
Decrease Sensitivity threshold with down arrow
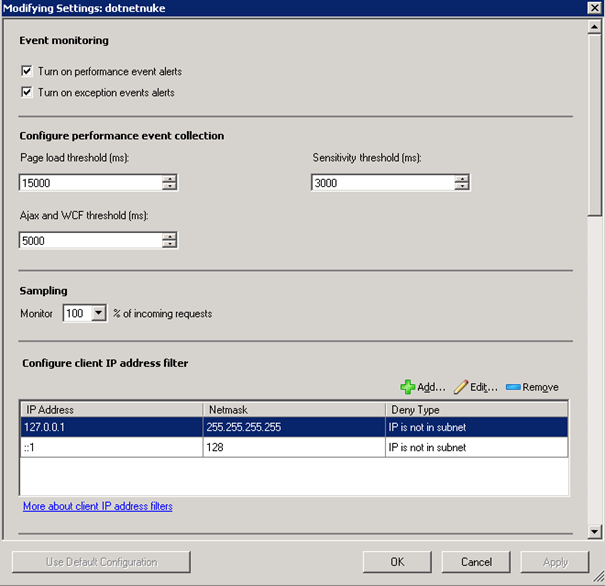pyautogui.click(x=461, y=186)
